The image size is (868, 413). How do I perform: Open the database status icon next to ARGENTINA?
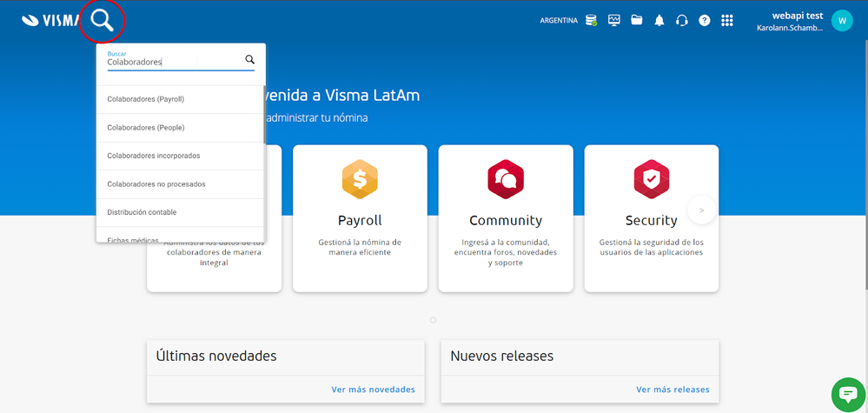pos(592,21)
